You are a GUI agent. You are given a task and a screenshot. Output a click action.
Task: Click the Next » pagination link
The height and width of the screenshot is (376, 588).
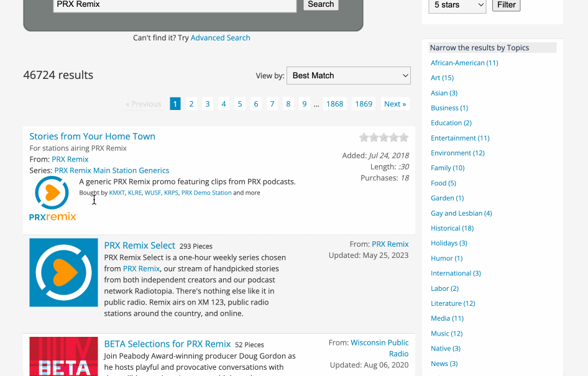[395, 104]
